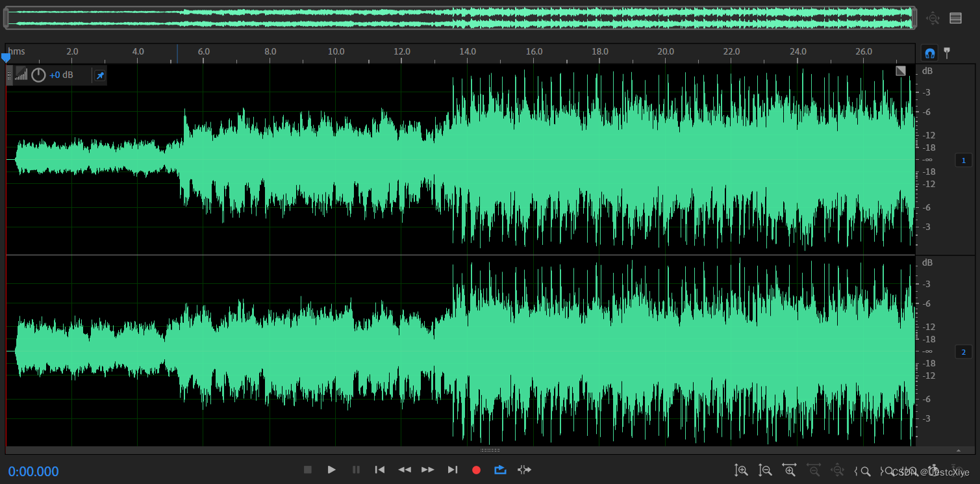Viewport: 980px width, 484px height.
Task: Click the timeline ruler at 20.0
Action: (665, 51)
